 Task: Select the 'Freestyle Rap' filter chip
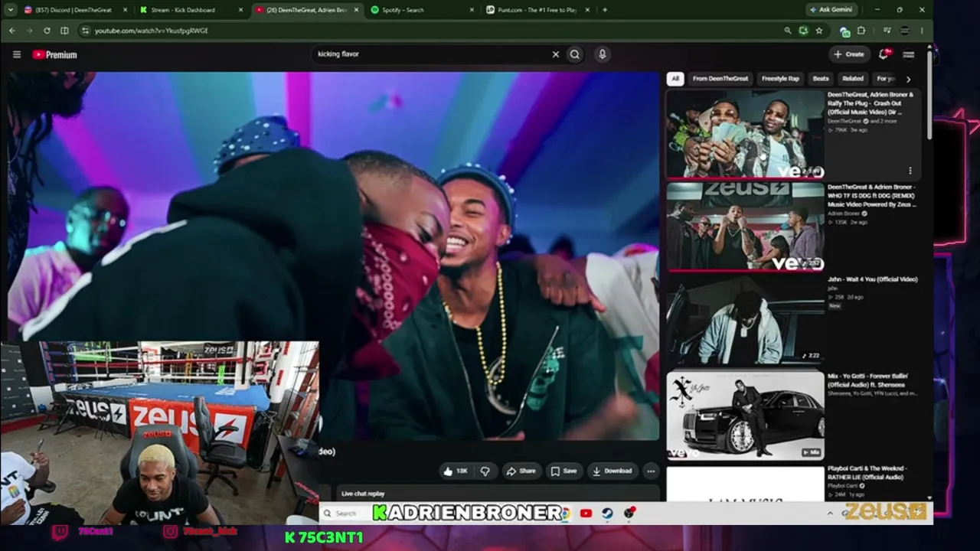pos(780,78)
